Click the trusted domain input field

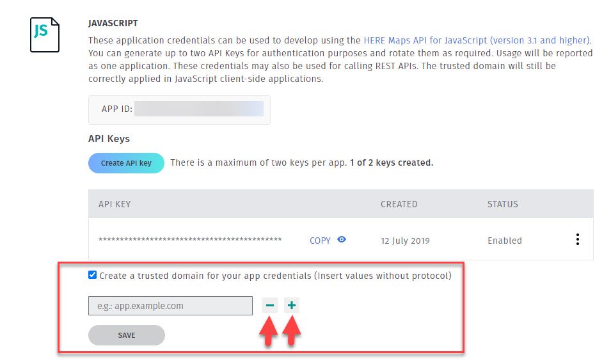point(170,306)
